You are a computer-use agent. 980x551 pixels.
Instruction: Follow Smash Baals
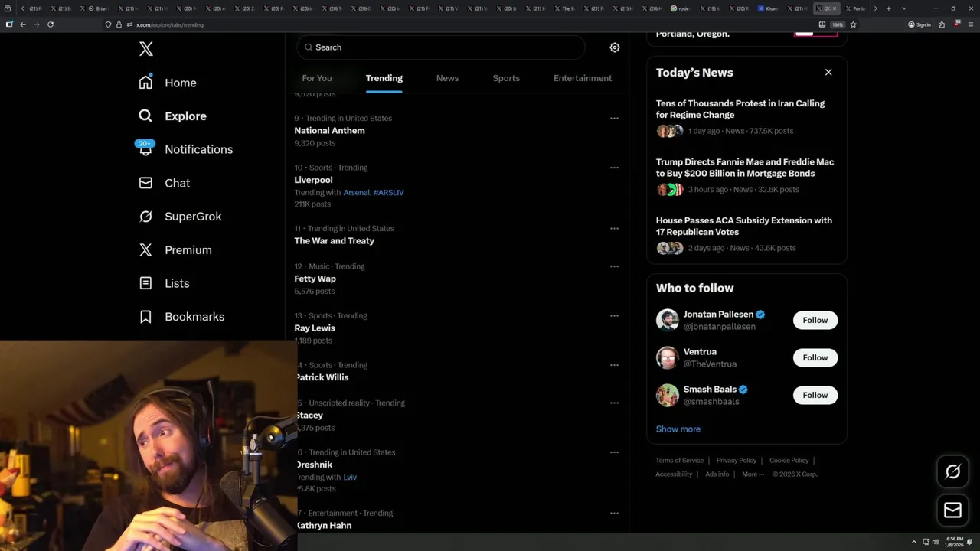click(815, 395)
